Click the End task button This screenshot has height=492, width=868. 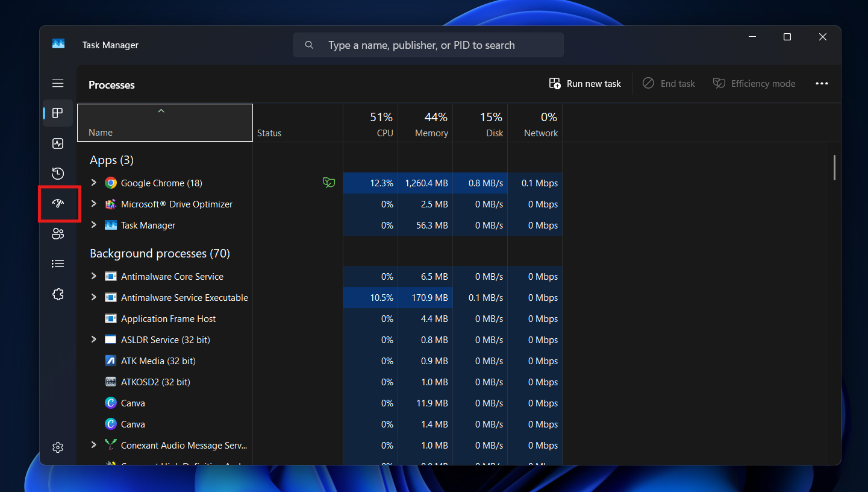point(669,83)
